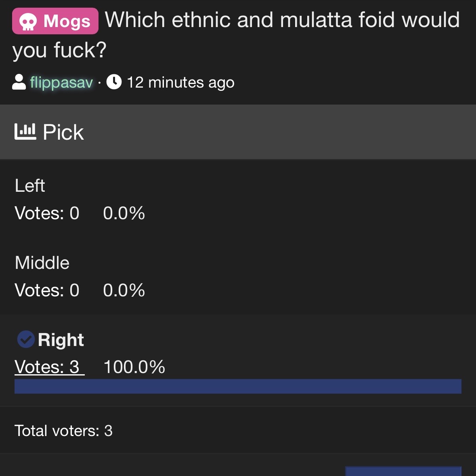Screen dimensions: 476x476
Task: Choose the Middle poll option
Action: click(x=42, y=263)
